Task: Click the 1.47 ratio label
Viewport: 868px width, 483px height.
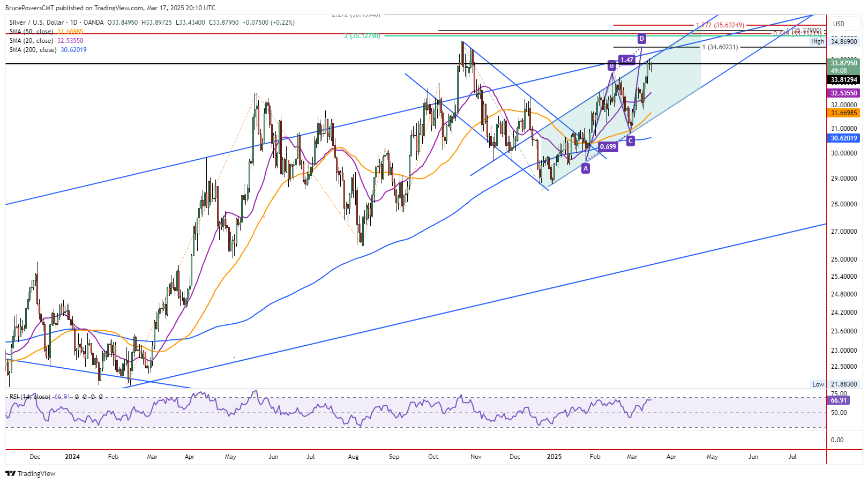Action: 627,60
